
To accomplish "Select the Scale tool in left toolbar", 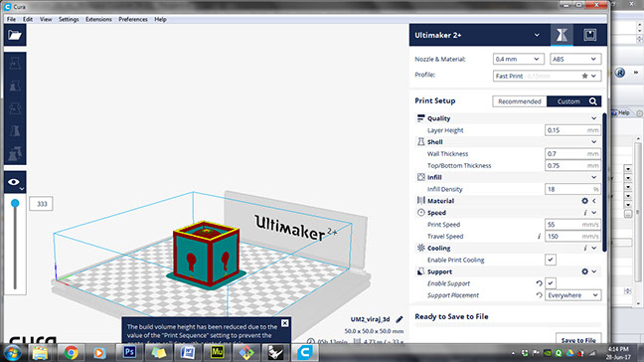I will click(15, 87).
